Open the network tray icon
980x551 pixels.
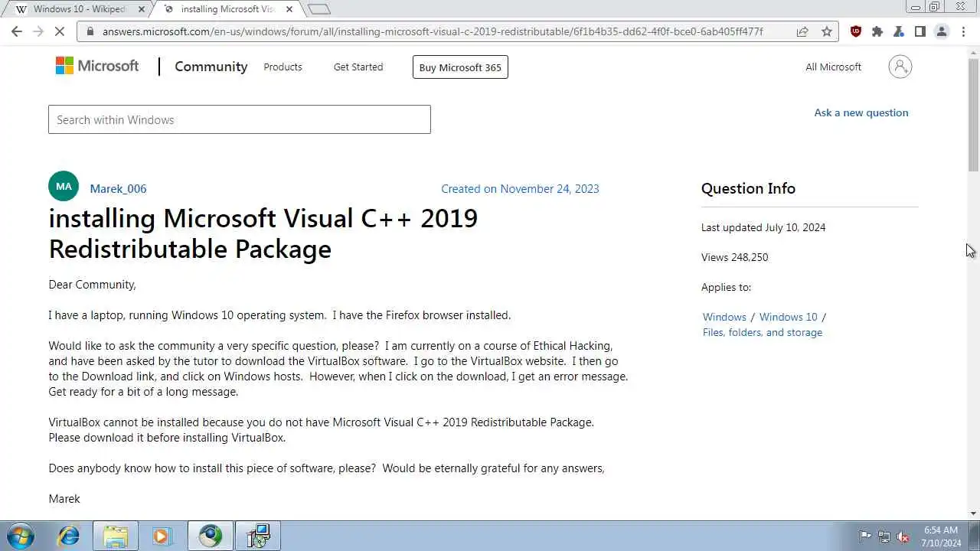(x=884, y=536)
